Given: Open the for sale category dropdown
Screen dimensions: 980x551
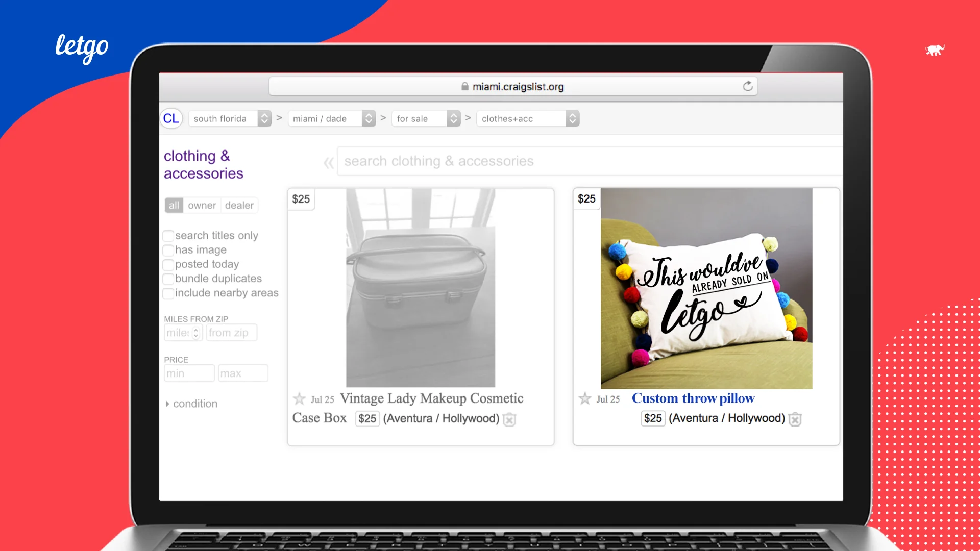Looking at the screenshot, I should click(x=426, y=118).
